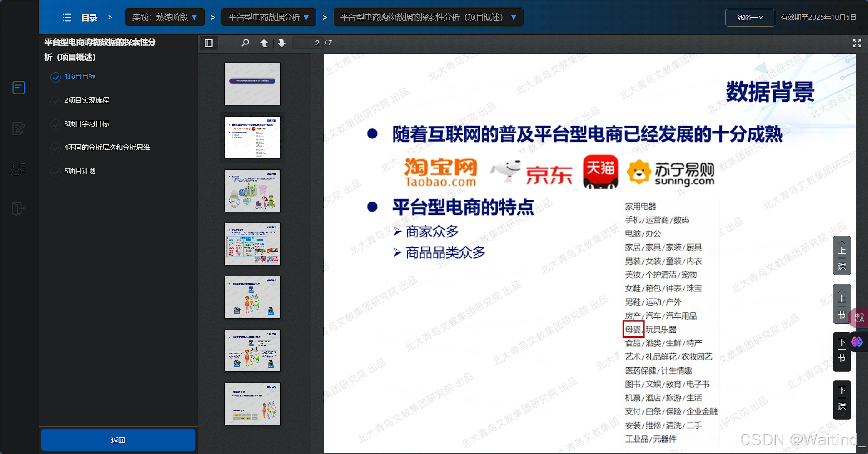
Task: Toggle the PDF thumbnail sidebar
Action: coord(209,43)
